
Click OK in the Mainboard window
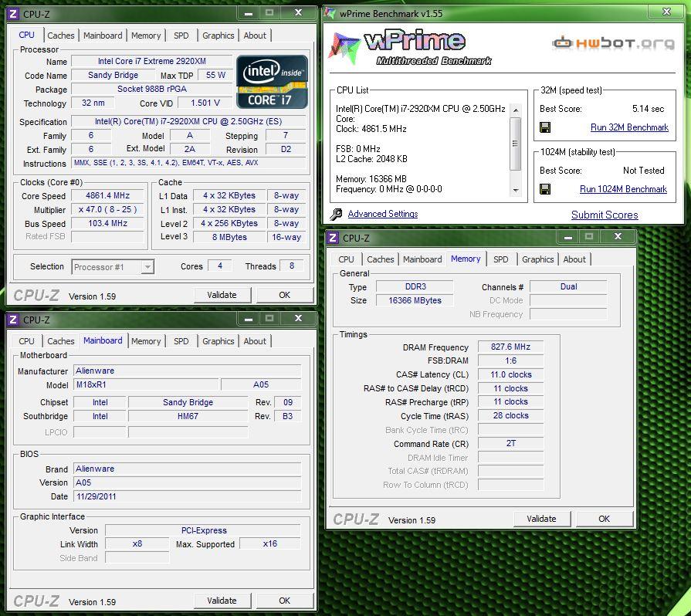click(x=285, y=601)
